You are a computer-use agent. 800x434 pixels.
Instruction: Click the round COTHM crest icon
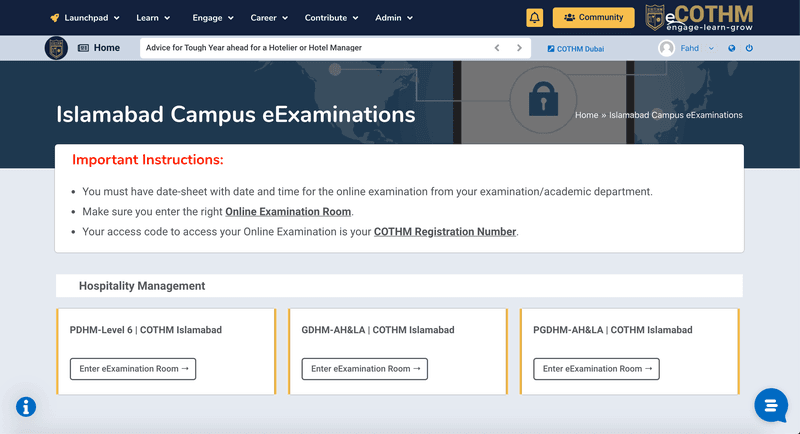(x=56, y=48)
